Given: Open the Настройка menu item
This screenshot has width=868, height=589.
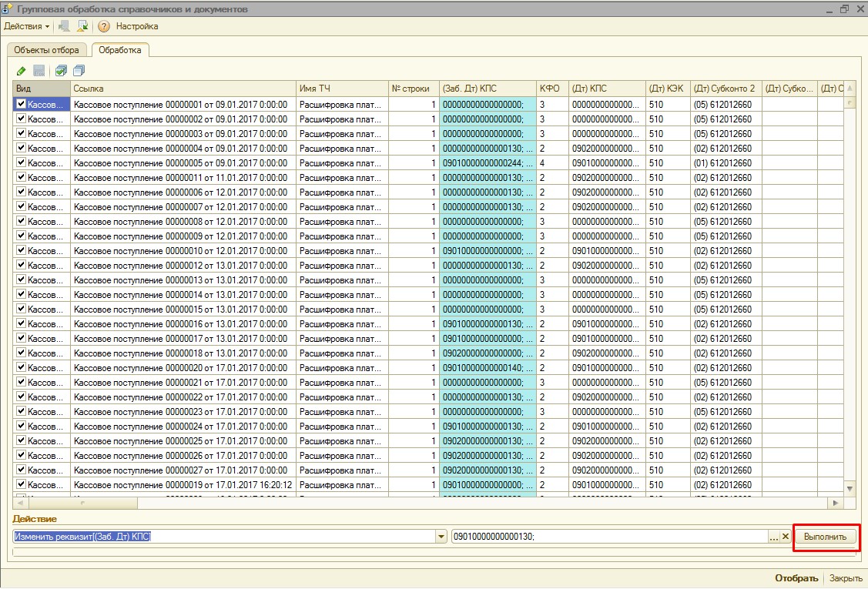Looking at the screenshot, I should pos(137,26).
